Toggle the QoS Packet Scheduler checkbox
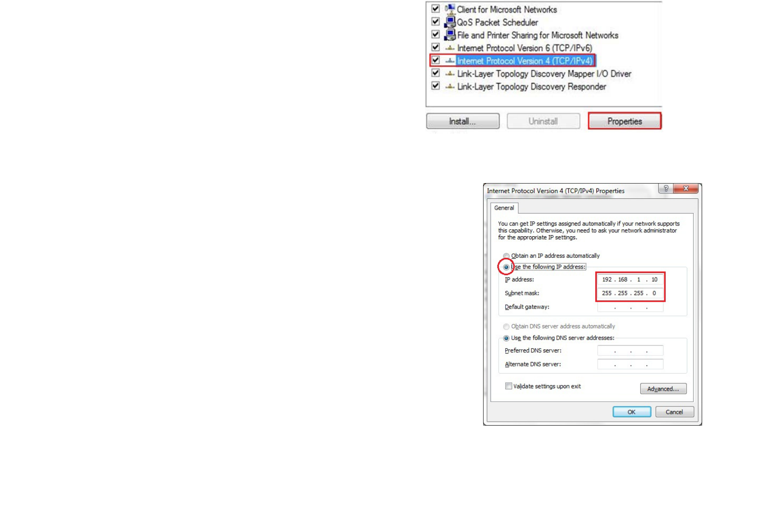Viewport: 780px width, 532px height. [435, 22]
